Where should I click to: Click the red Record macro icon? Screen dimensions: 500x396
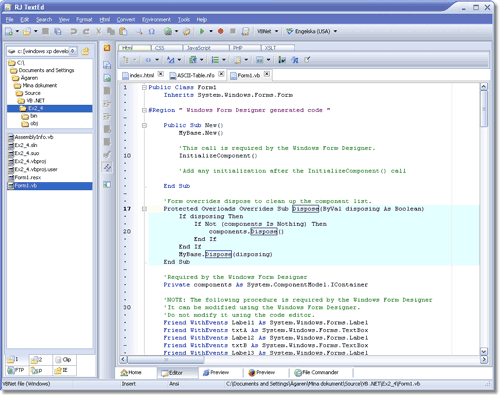click(220, 31)
